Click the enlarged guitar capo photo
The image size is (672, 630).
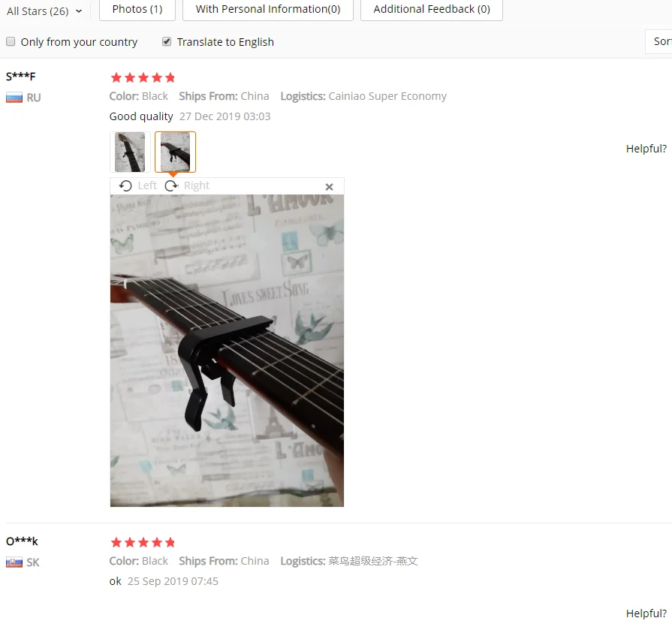(x=228, y=351)
